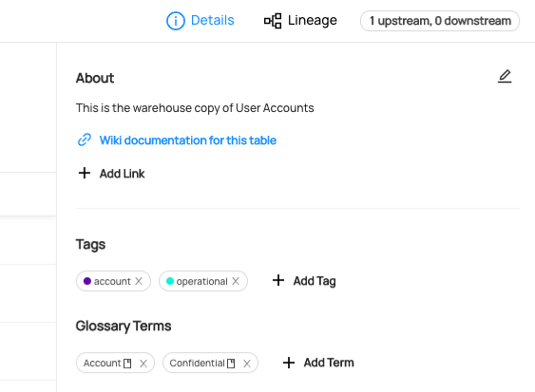Click the teal dot on operational tag
Image resolution: width=535 pixels, height=392 pixels.
[170, 281]
